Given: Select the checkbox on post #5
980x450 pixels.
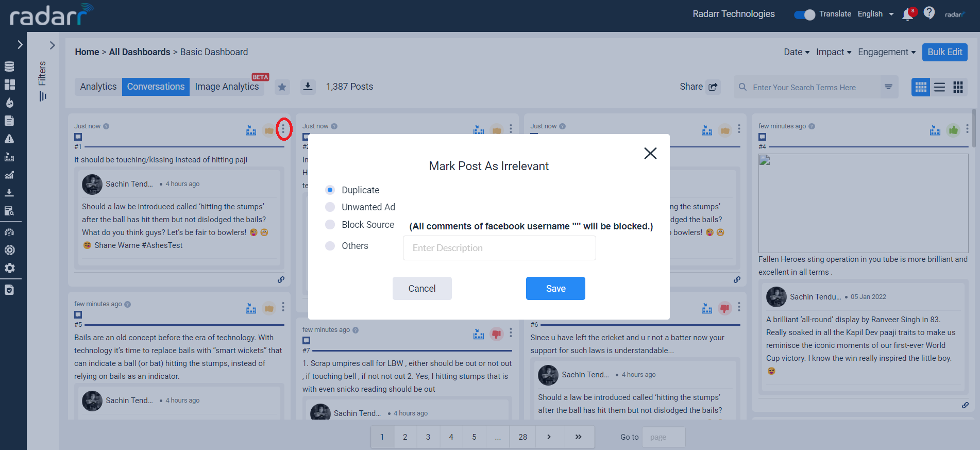Looking at the screenshot, I should click(x=78, y=314).
